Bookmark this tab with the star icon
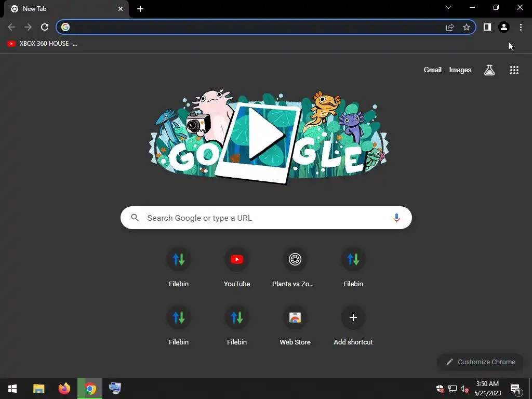 click(467, 27)
